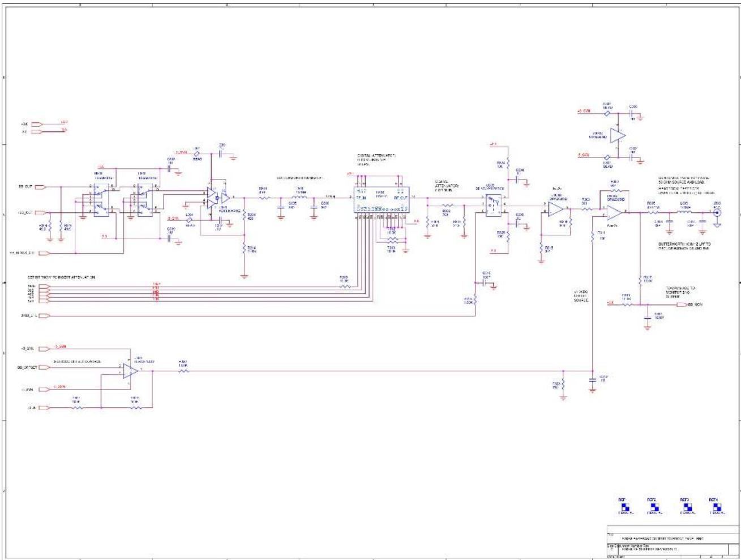The image size is (741, 560).
Task: Select the L305 inductor in the output filter
Action: pyautogui.click(x=684, y=213)
